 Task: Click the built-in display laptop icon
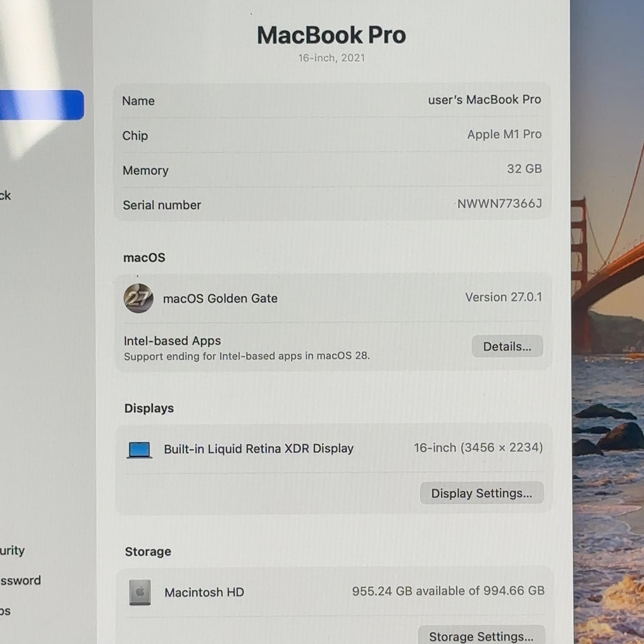click(140, 450)
